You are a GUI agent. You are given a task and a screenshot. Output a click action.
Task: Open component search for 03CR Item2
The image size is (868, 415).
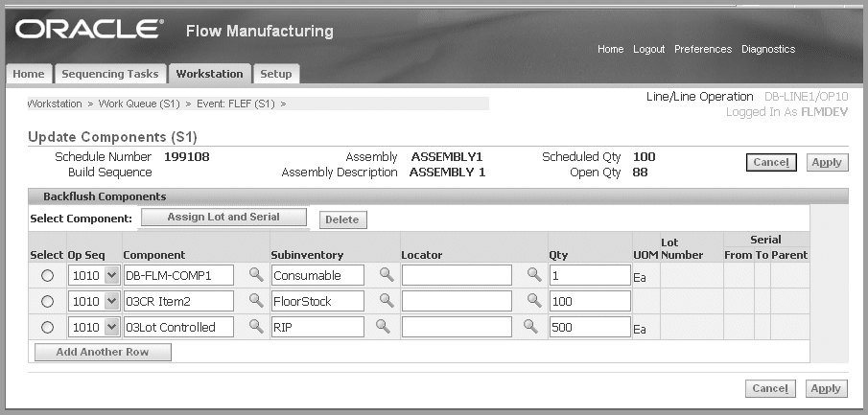tap(256, 300)
